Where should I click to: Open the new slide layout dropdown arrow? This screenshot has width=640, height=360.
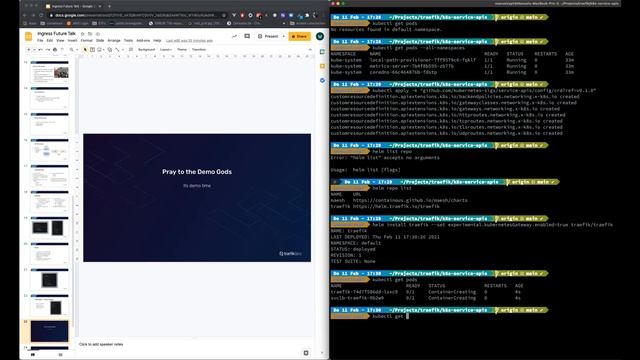tap(34, 49)
